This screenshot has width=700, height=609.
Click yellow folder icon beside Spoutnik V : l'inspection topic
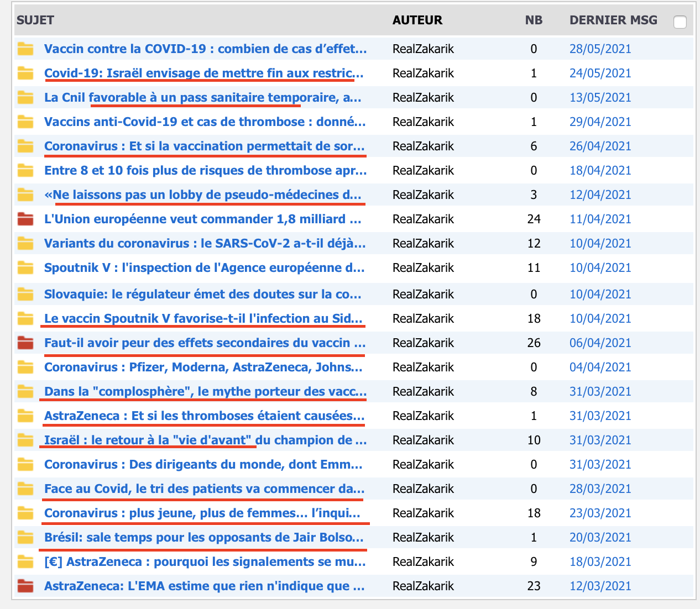point(25,268)
